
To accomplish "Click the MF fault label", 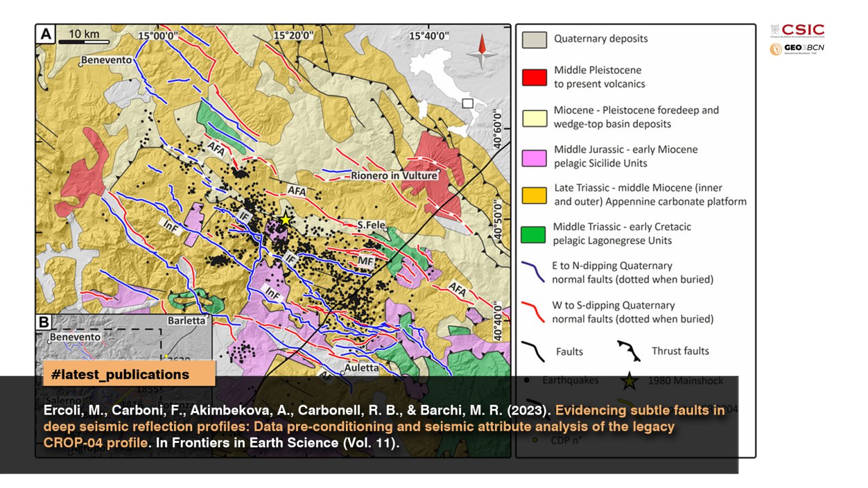I will 366,261.
